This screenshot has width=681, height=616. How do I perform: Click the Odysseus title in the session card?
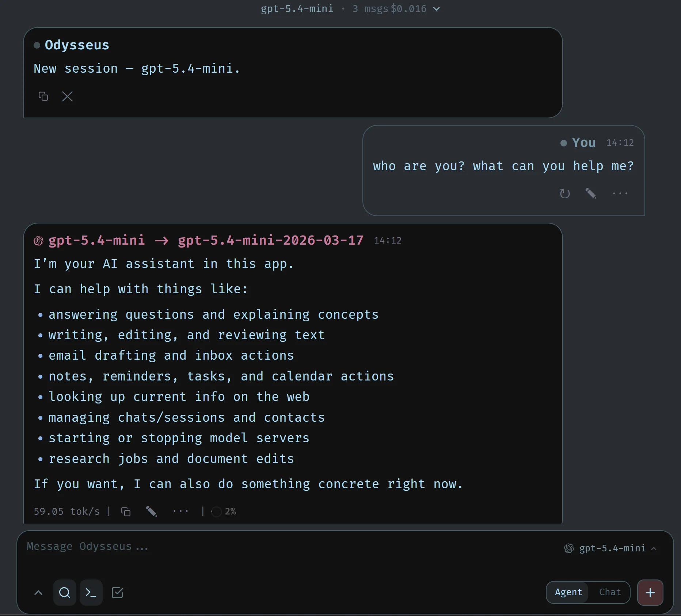[77, 45]
